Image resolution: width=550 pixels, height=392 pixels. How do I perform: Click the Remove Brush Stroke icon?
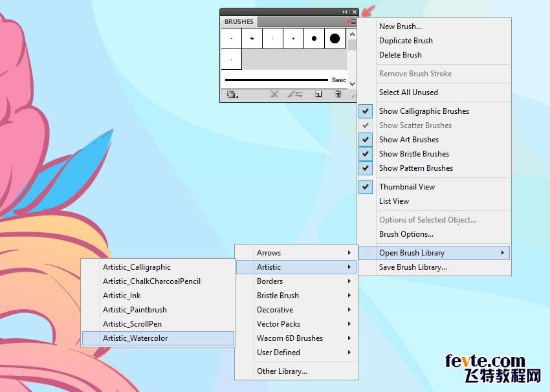tap(274, 94)
